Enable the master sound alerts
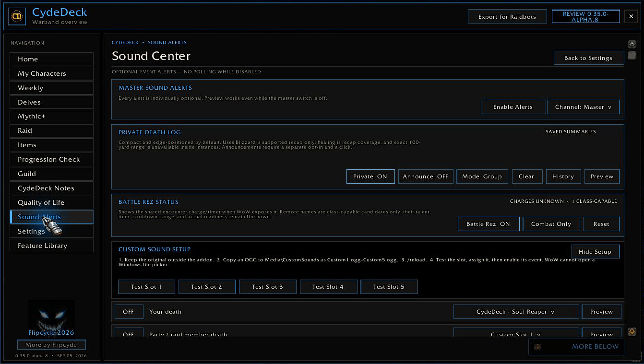The width and height of the screenshot is (644, 364). click(513, 107)
